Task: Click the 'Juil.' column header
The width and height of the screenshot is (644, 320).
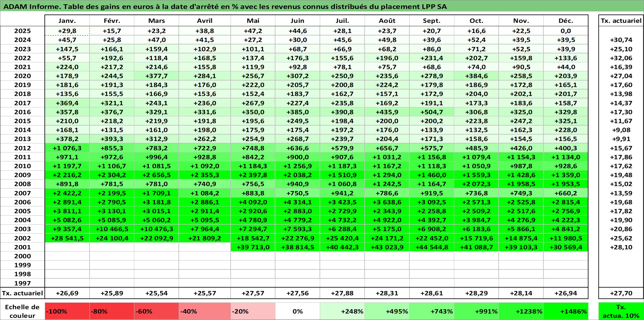Action: pyautogui.click(x=342, y=21)
